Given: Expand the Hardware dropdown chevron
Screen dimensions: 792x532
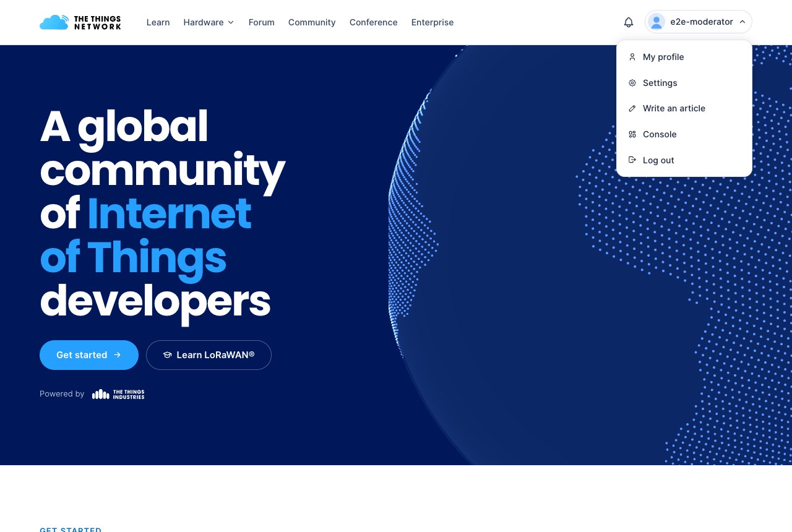Looking at the screenshot, I should pos(231,22).
